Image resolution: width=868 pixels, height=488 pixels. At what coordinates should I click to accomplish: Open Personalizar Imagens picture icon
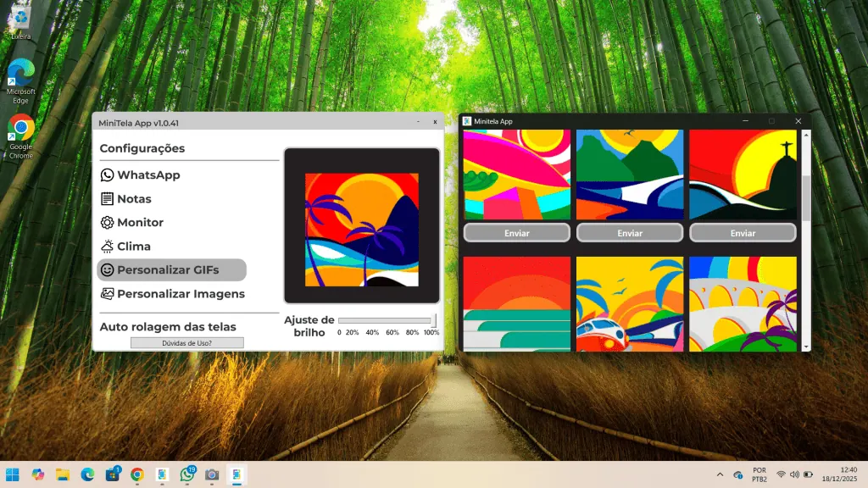pos(107,294)
